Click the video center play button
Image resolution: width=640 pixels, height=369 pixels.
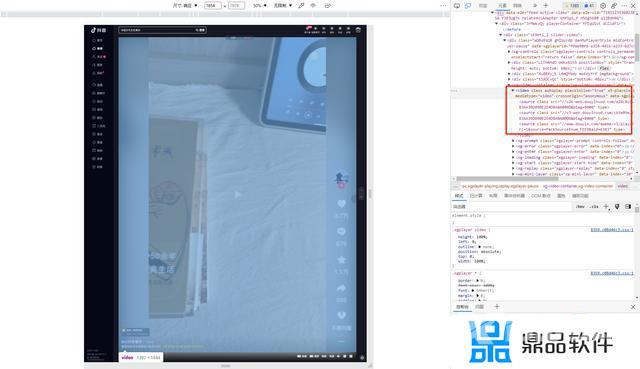238,195
